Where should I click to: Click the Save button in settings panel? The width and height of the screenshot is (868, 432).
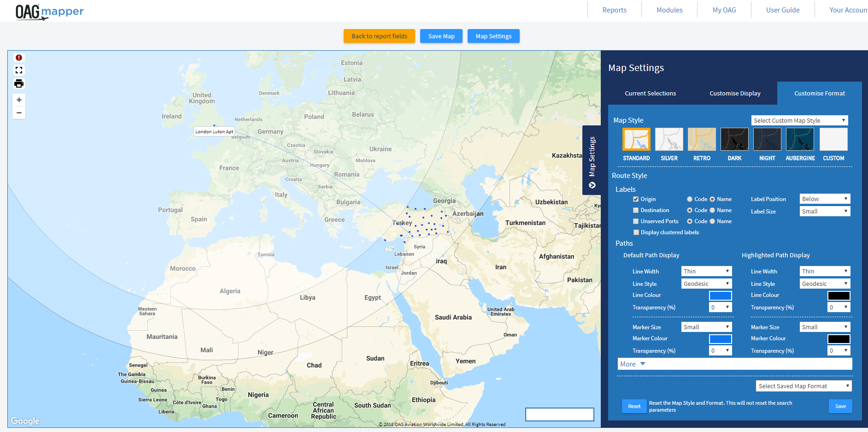click(x=840, y=406)
